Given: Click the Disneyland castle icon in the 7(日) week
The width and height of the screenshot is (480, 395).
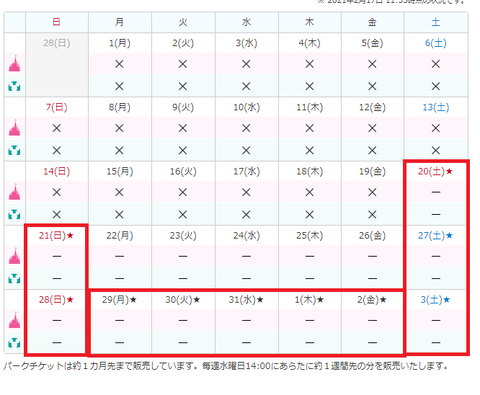Looking at the screenshot, I should [14, 128].
